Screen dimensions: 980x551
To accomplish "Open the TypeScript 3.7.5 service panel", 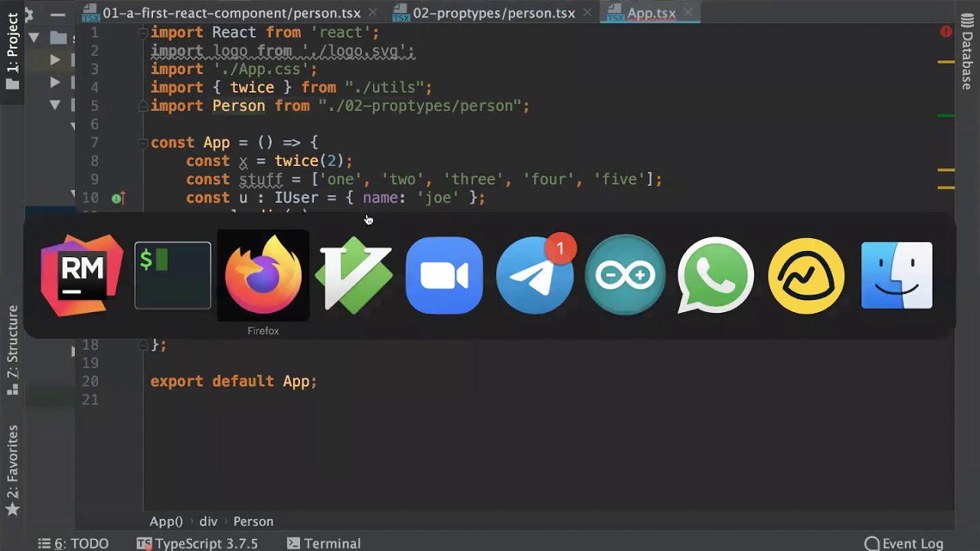I will click(198, 543).
